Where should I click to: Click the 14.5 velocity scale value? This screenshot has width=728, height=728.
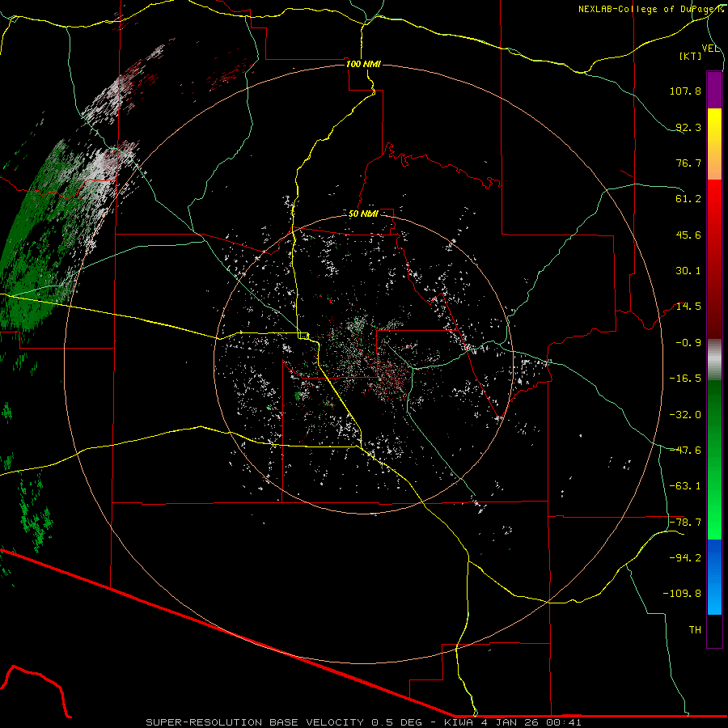point(688,307)
